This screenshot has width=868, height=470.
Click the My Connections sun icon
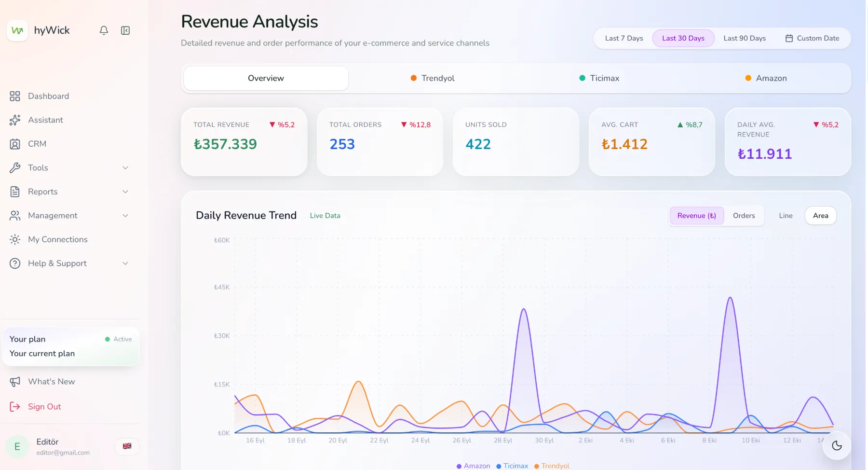coord(15,239)
